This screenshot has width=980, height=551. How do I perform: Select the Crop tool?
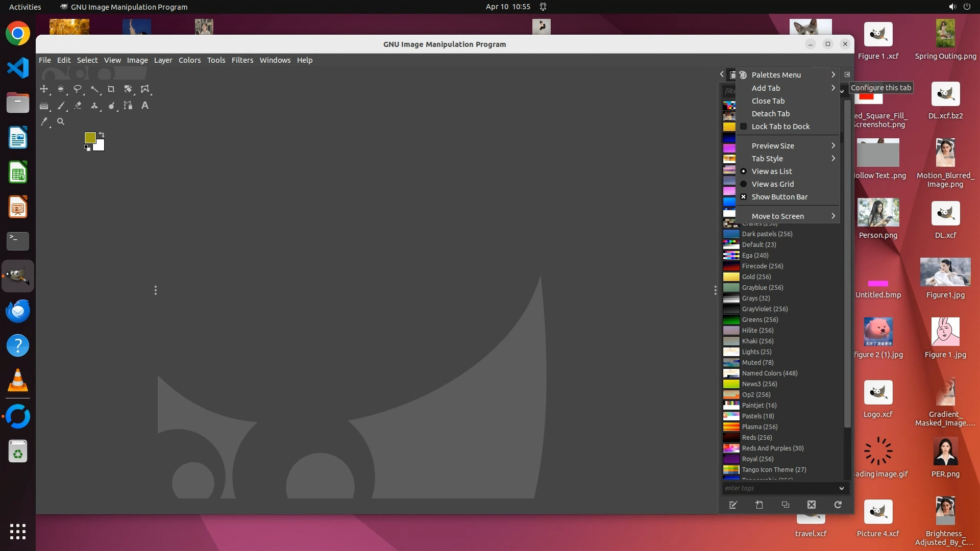[111, 89]
